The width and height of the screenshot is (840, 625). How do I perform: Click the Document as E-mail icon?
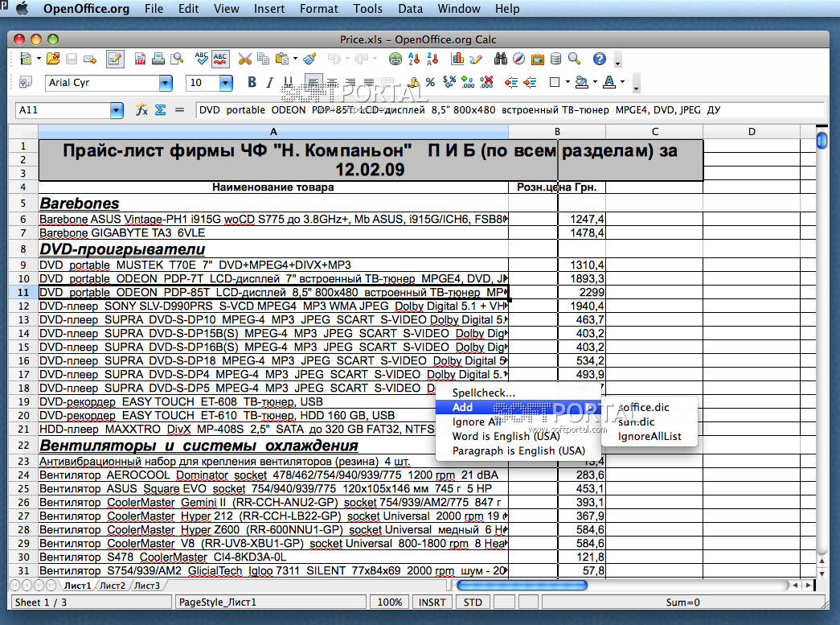[x=90, y=59]
